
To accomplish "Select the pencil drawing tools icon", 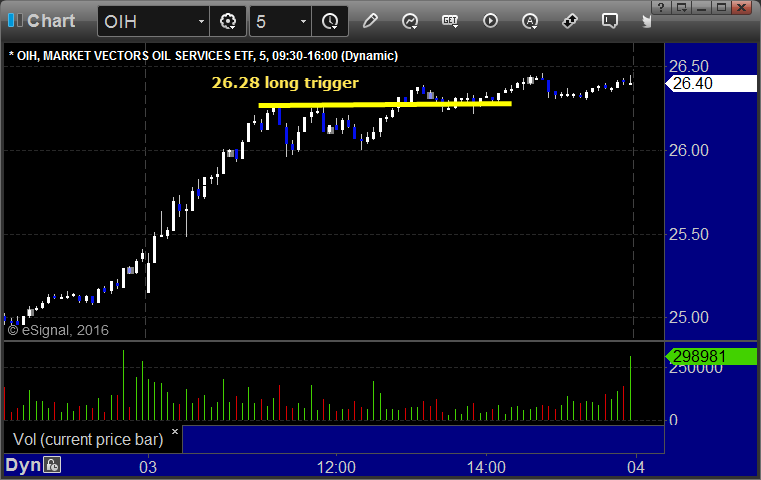I will (x=370, y=21).
